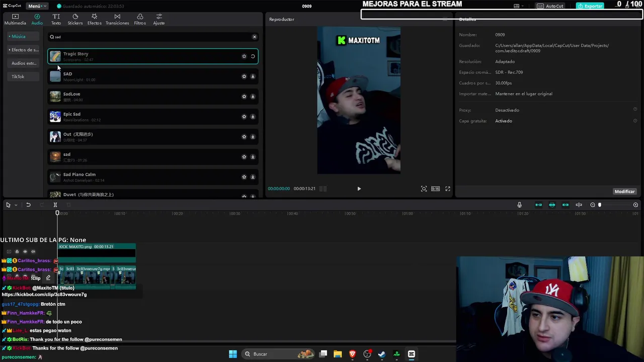Mute the KICK MAXITO track
This screenshot has width=644, height=362.
33,251
